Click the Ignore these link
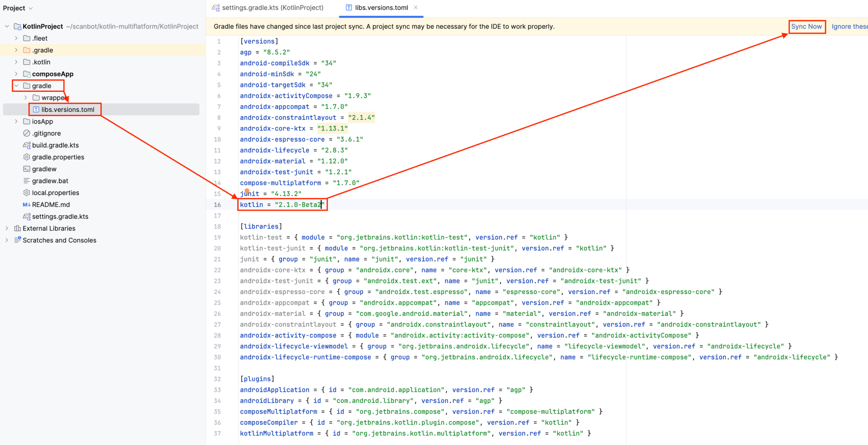The image size is (868, 445). pos(850,26)
